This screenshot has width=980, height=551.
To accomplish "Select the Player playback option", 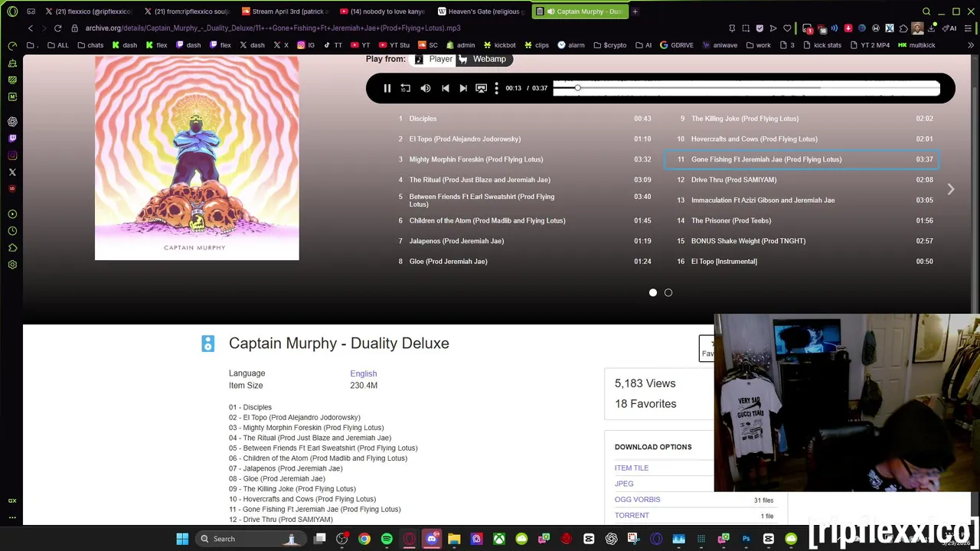I will click(434, 59).
